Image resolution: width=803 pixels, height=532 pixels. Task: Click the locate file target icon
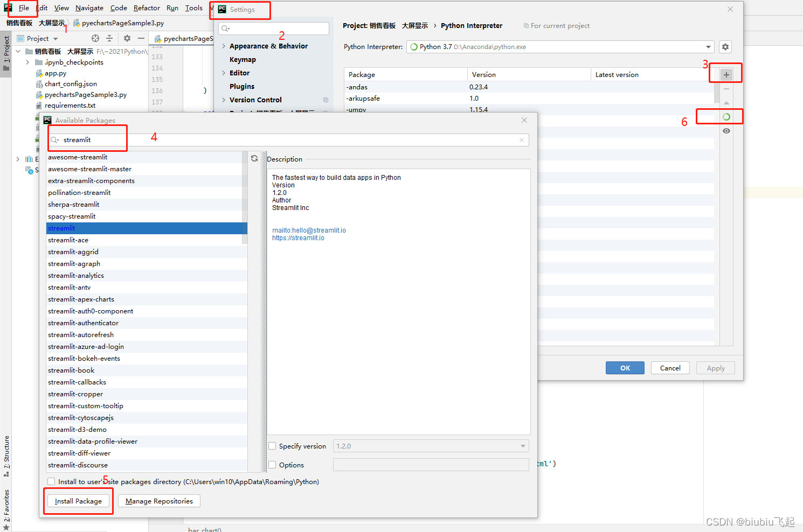coord(95,38)
